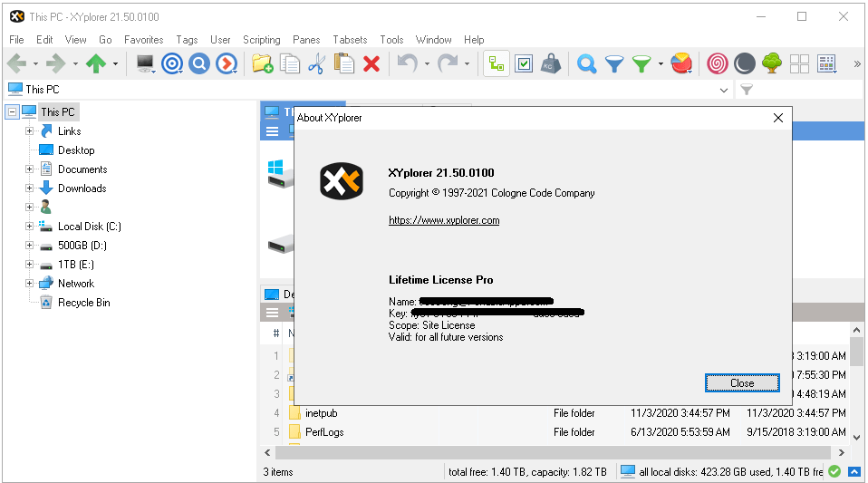Select Network in the folder tree
Image resolution: width=868 pixels, height=483 pixels.
tap(76, 284)
